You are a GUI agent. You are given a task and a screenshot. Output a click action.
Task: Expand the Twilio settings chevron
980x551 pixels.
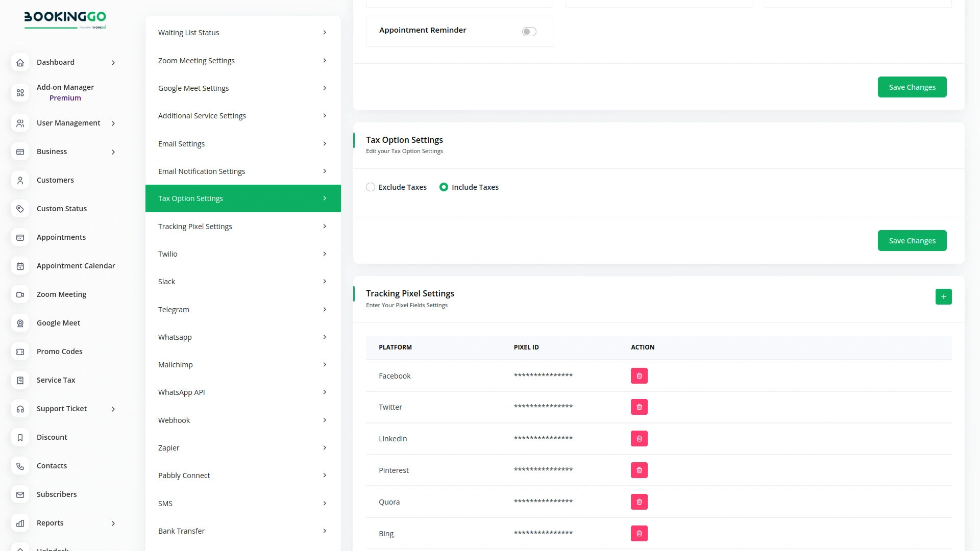325,254
